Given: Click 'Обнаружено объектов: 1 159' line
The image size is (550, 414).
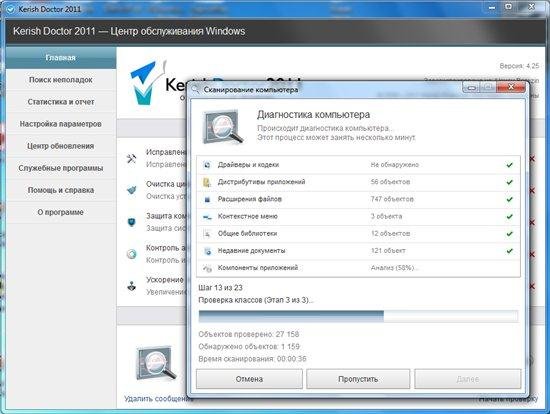Looking at the screenshot, I should 249,347.
